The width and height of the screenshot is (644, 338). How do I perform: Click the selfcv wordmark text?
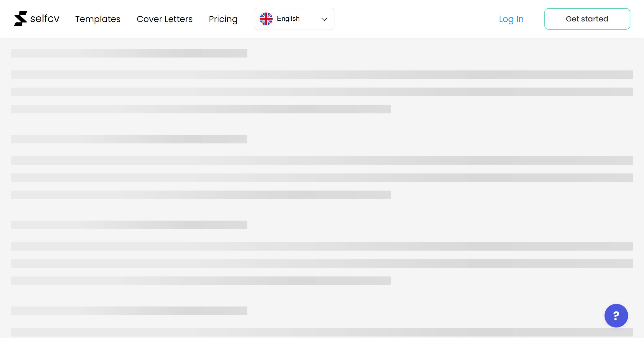(45, 19)
